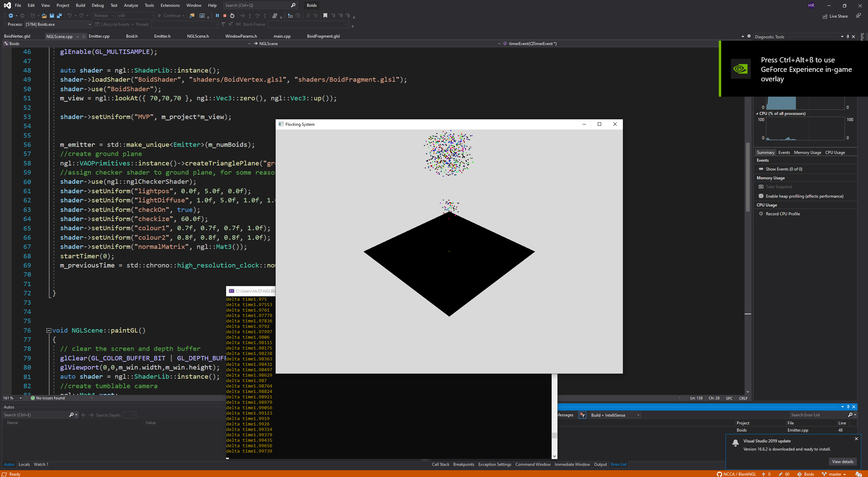The width and height of the screenshot is (868, 477).
Task: Save the current file icon
Action: click(52, 16)
